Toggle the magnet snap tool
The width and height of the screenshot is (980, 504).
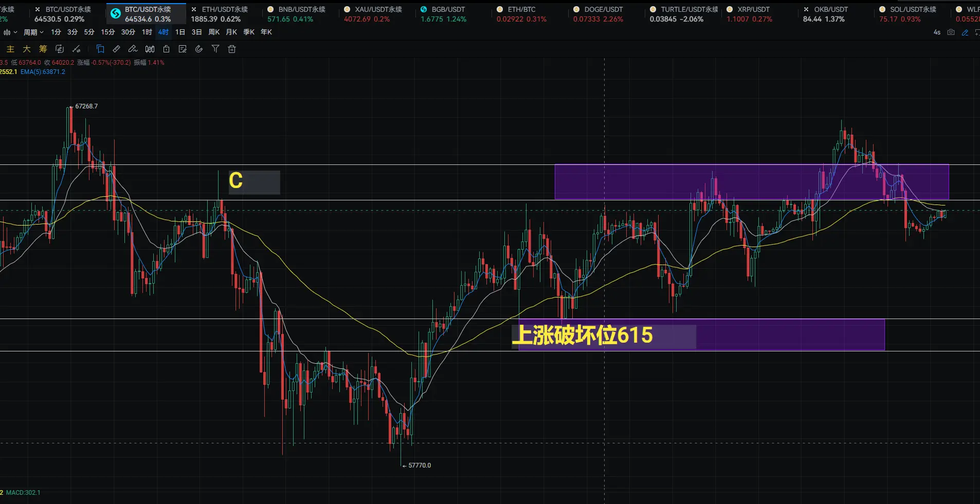click(x=199, y=49)
